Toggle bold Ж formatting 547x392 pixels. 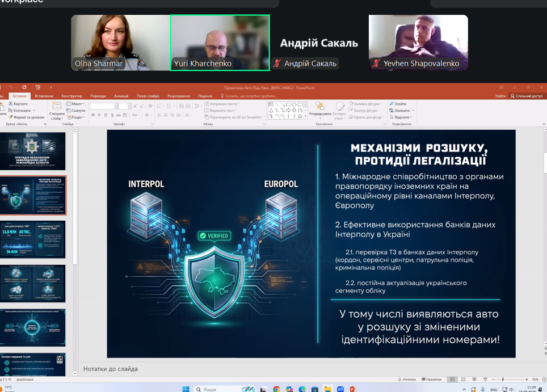pos(93,115)
